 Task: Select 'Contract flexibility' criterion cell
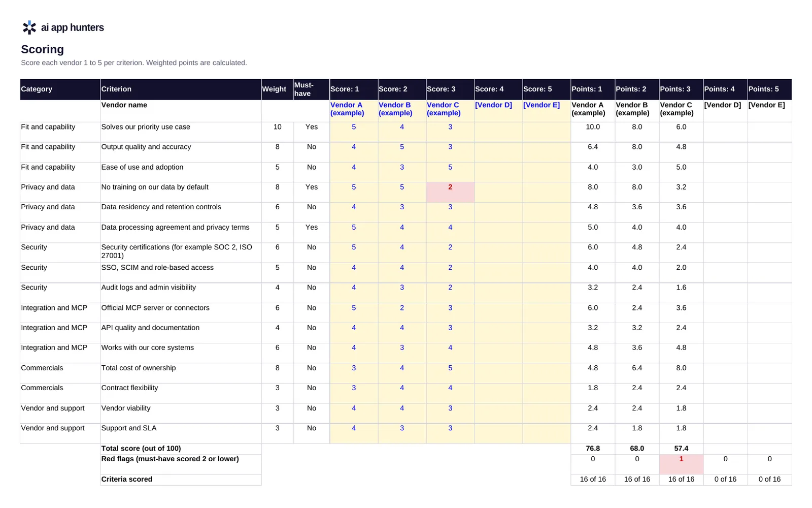click(x=181, y=393)
